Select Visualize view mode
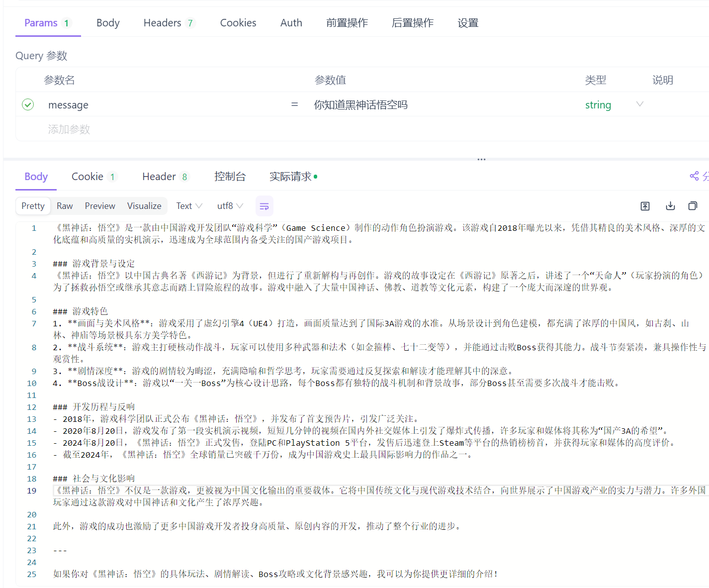This screenshot has height=588, width=709. [x=144, y=206]
